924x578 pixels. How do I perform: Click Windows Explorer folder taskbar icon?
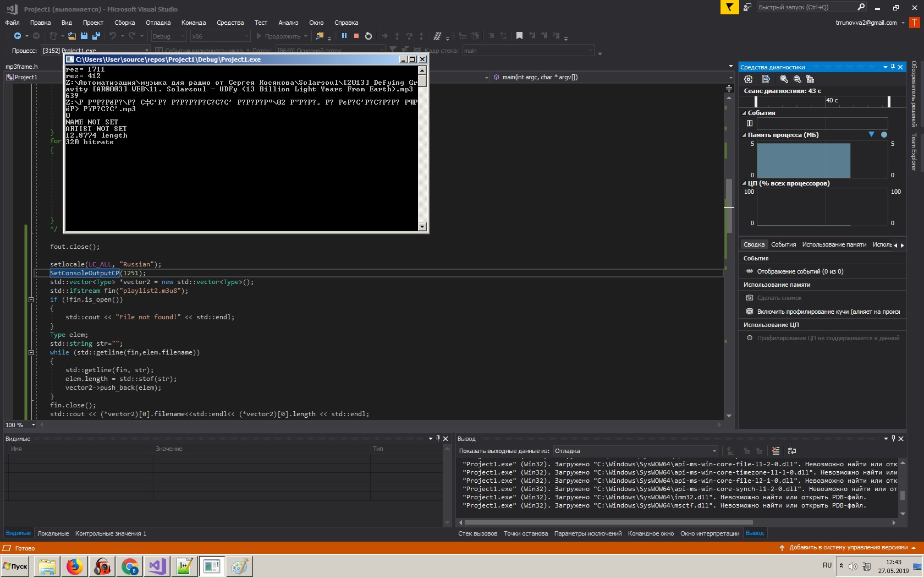[47, 566]
